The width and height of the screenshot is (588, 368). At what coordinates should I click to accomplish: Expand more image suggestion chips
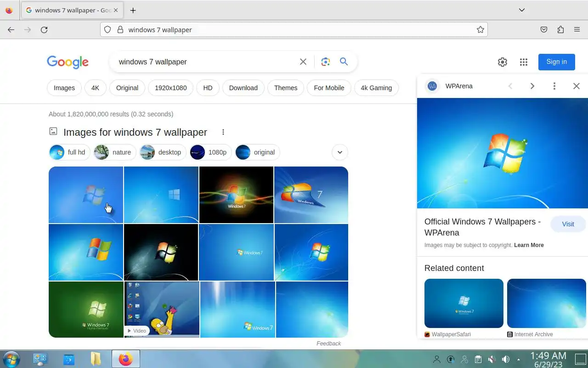340,152
